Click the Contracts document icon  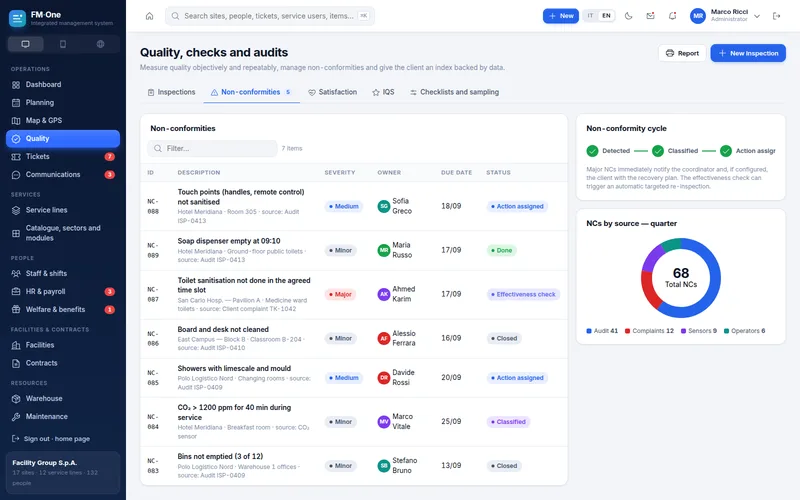click(x=16, y=363)
